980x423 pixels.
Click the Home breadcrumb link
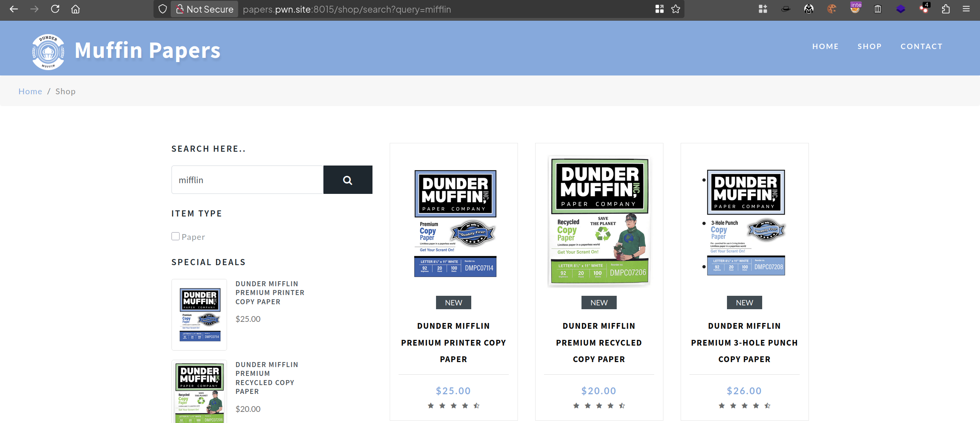click(x=30, y=91)
